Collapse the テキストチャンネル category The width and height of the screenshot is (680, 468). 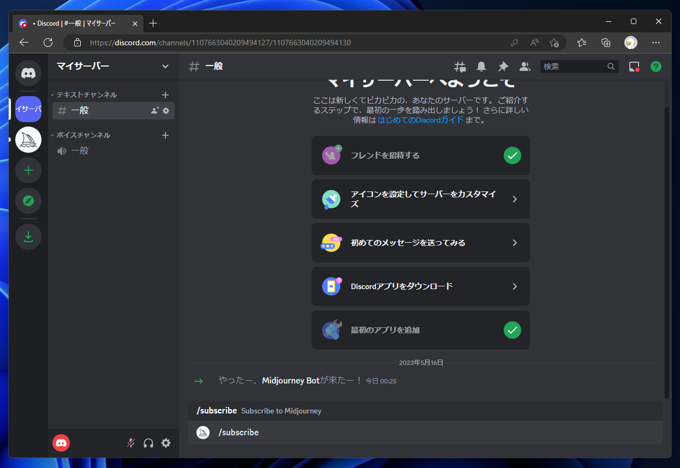pos(84,95)
